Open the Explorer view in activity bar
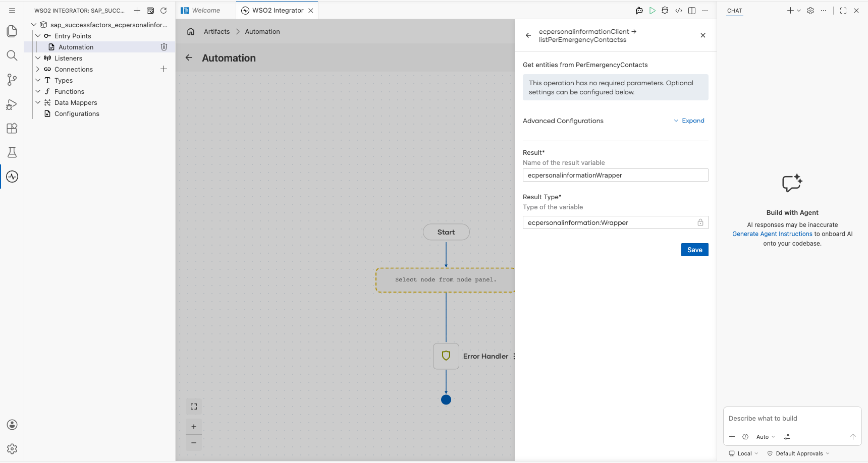868x463 pixels. (x=12, y=31)
